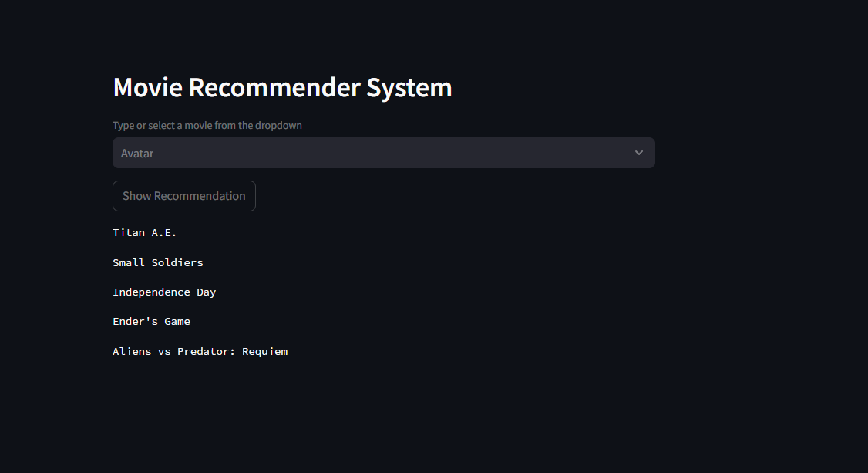The width and height of the screenshot is (868, 473).
Task: Click the chevron arrow in the movie dropdown
Action: coord(638,153)
